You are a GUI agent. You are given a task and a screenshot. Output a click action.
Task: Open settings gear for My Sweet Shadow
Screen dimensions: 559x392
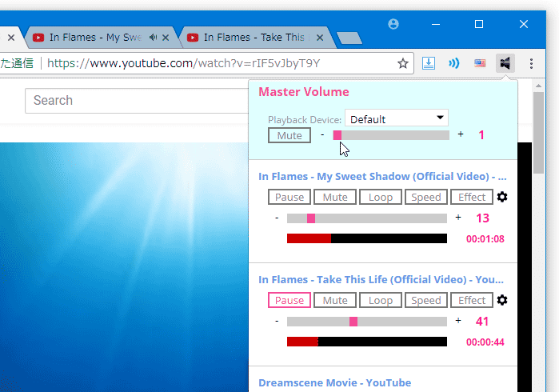click(x=502, y=197)
